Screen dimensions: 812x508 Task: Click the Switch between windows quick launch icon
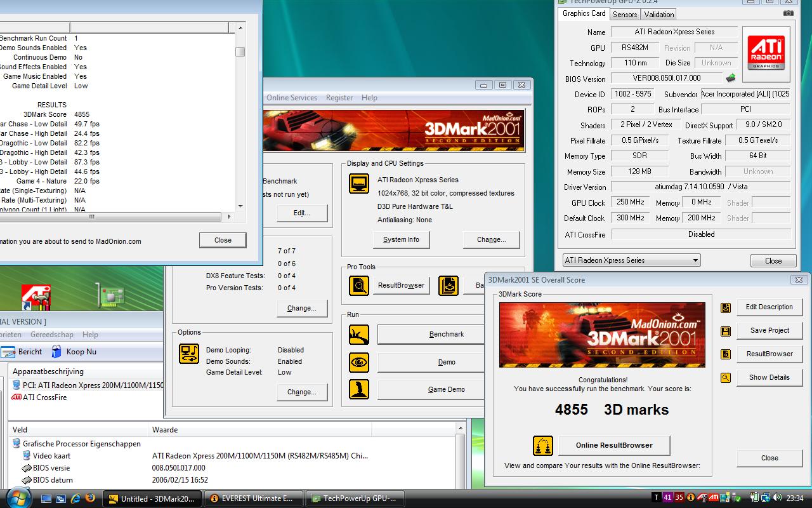pyautogui.click(x=61, y=499)
